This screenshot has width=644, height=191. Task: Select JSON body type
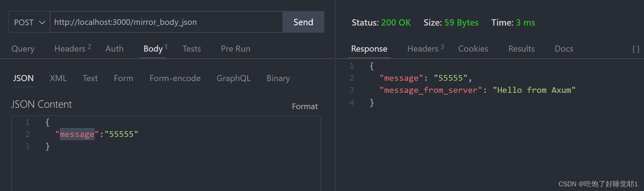pos(23,78)
